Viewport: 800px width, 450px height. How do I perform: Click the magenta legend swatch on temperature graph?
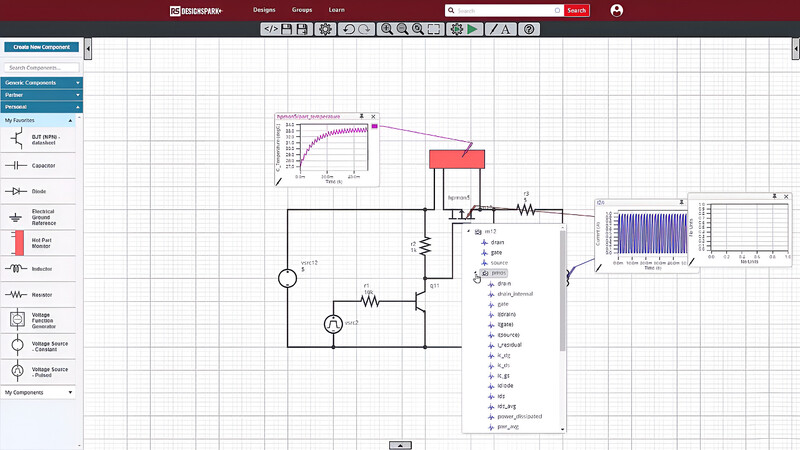[374, 127]
